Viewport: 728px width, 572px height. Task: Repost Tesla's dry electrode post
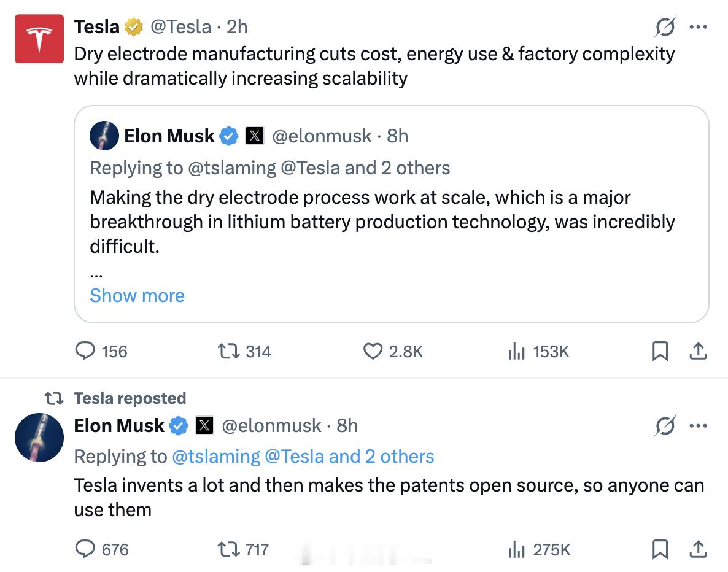pyautogui.click(x=228, y=351)
